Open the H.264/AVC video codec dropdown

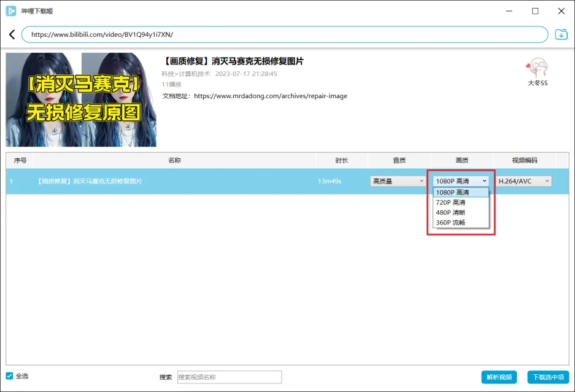click(x=523, y=181)
